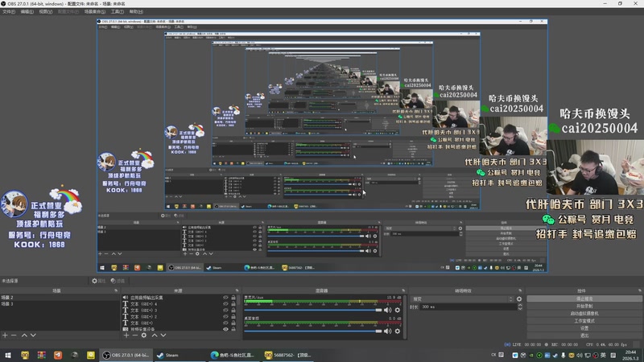The height and width of the screenshot is (362, 644).
Task: Click 停止推流 stop streaming button
Action: (584, 298)
